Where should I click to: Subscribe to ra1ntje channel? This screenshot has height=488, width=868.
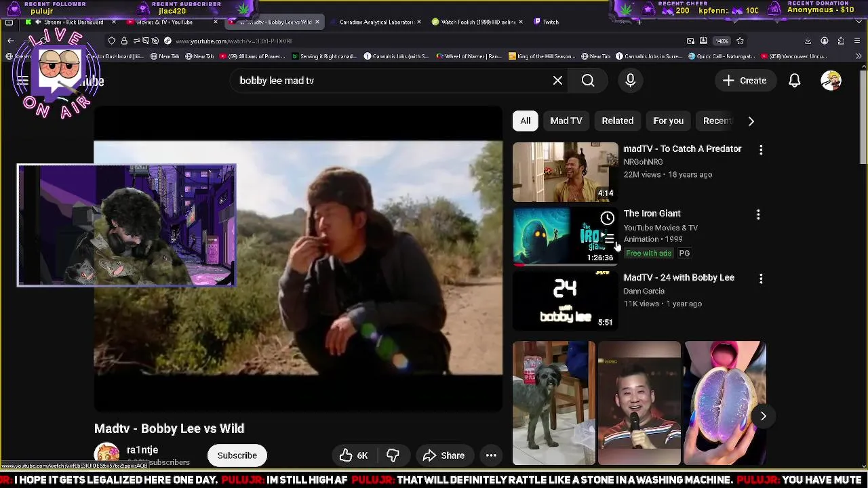click(x=237, y=455)
